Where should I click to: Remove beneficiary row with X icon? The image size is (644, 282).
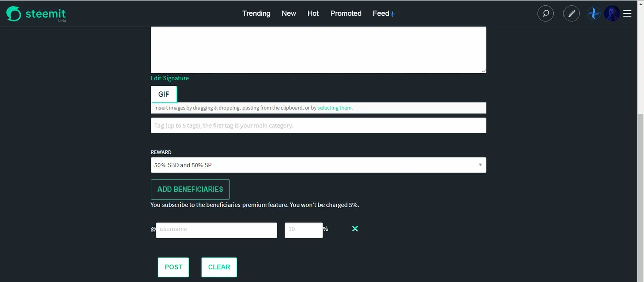355,229
